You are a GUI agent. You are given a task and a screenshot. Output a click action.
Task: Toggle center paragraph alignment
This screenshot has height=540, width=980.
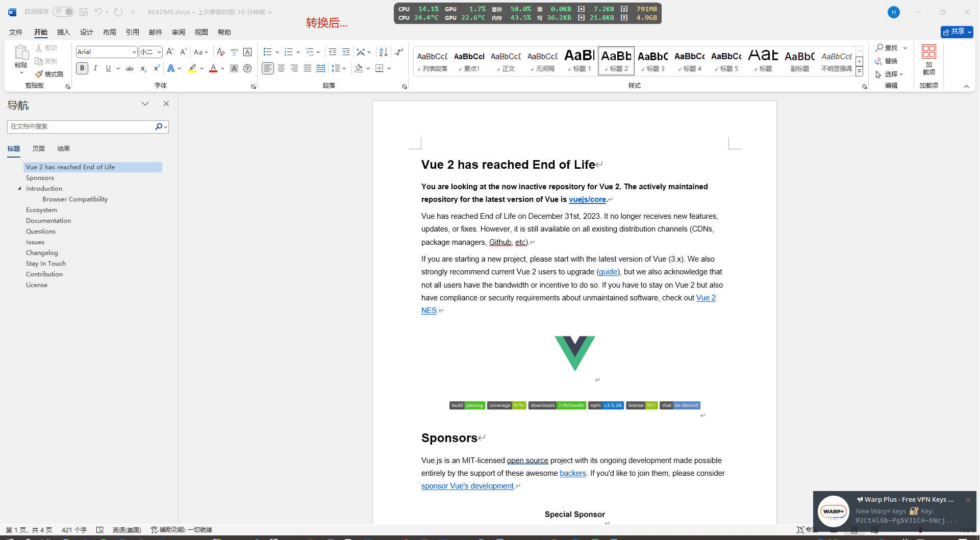pyautogui.click(x=281, y=68)
